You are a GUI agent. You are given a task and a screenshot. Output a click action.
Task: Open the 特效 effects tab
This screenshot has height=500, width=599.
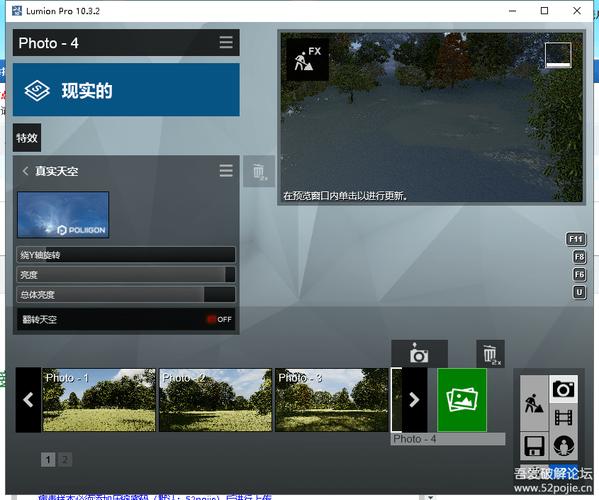[x=27, y=138]
